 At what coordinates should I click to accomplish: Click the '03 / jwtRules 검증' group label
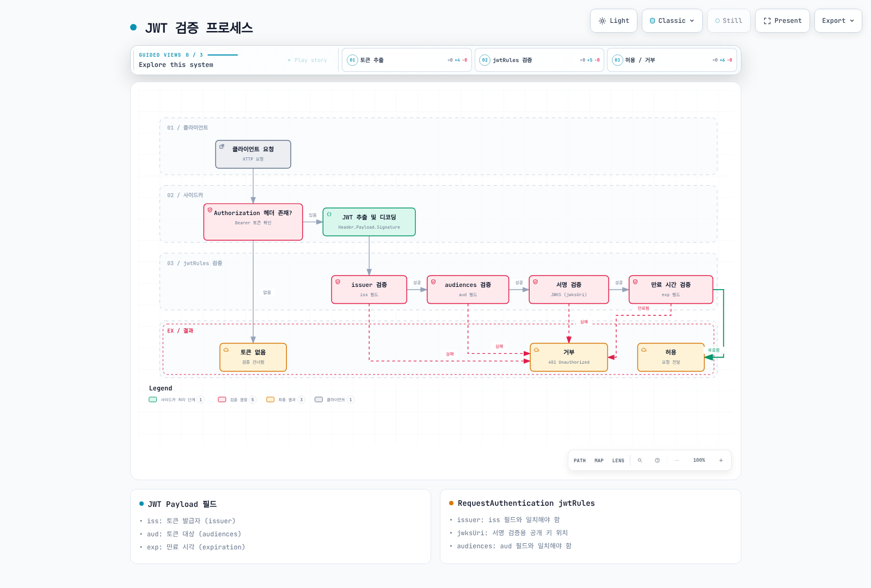(x=195, y=264)
